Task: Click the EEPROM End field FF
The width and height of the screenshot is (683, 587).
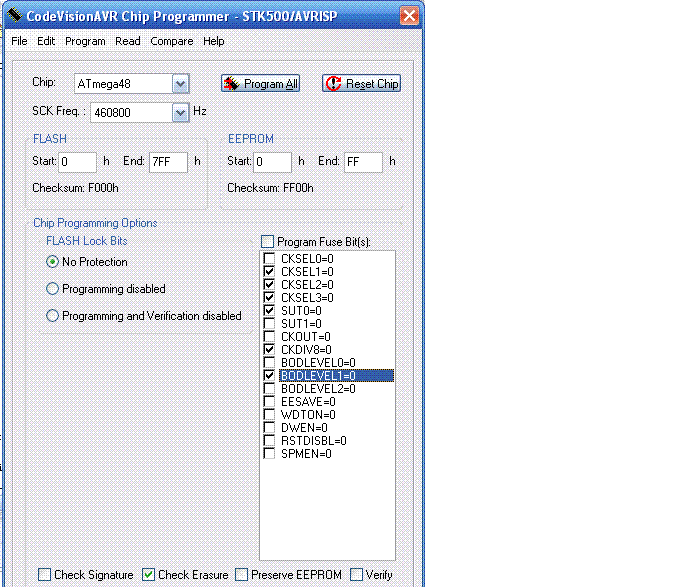Action: click(363, 162)
